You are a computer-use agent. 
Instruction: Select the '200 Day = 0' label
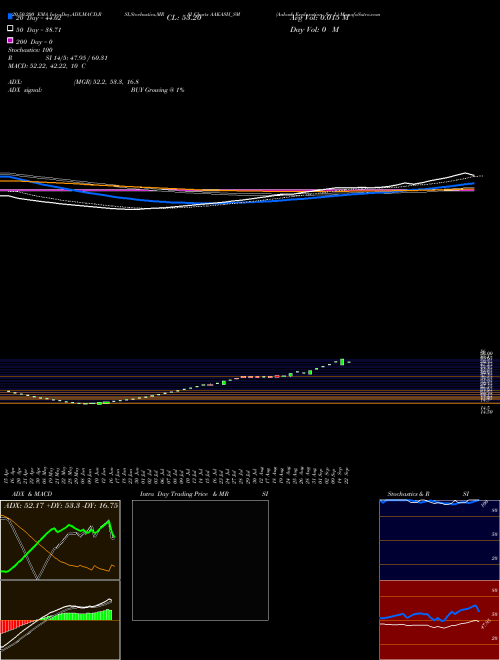tap(35, 42)
